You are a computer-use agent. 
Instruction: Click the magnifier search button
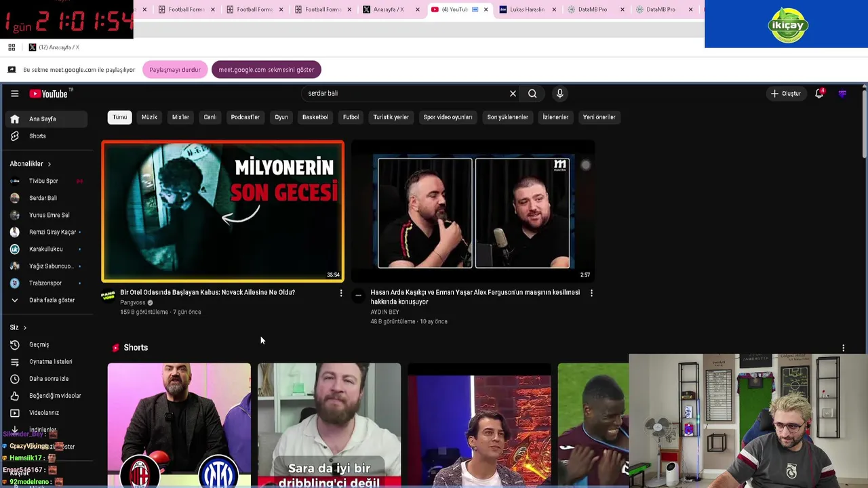[532, 94]
